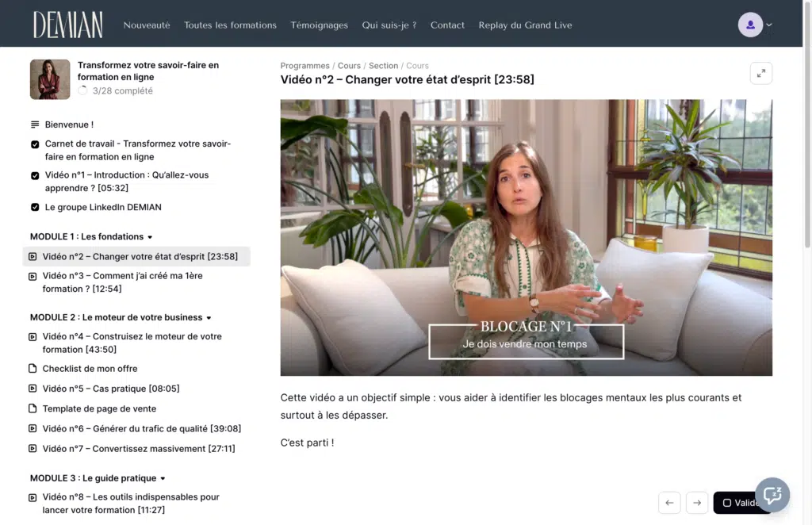The width and height of the screenshot is (812, 525).
Task: Open Vidéo n°7 – Convertissez massivement
Action: point(139,448)
